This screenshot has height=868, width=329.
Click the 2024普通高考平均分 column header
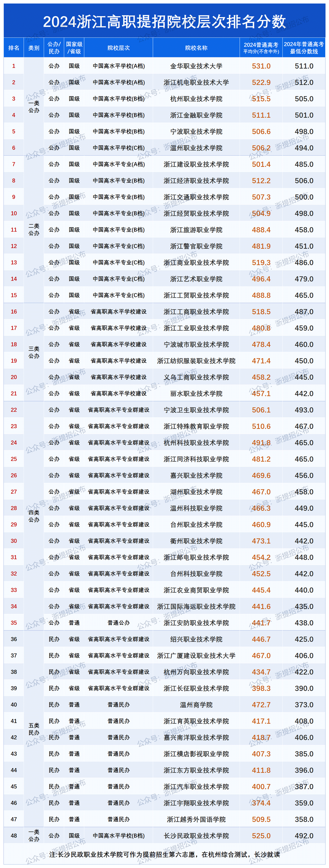click(x=261, y=48)
